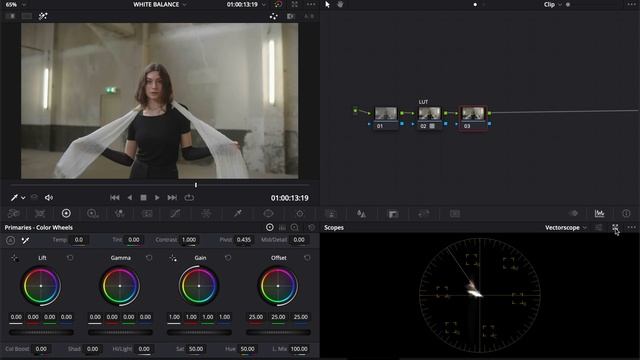
Task: Select the Color Wheels palette icon
Action: pyautogui.click(x=66, y=213)
